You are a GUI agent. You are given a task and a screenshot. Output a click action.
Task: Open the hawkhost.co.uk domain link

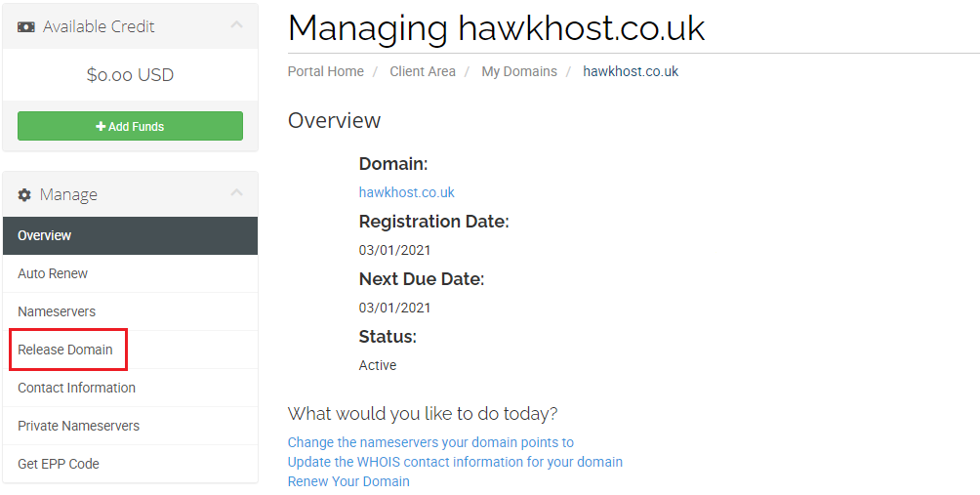coord(407,192)
